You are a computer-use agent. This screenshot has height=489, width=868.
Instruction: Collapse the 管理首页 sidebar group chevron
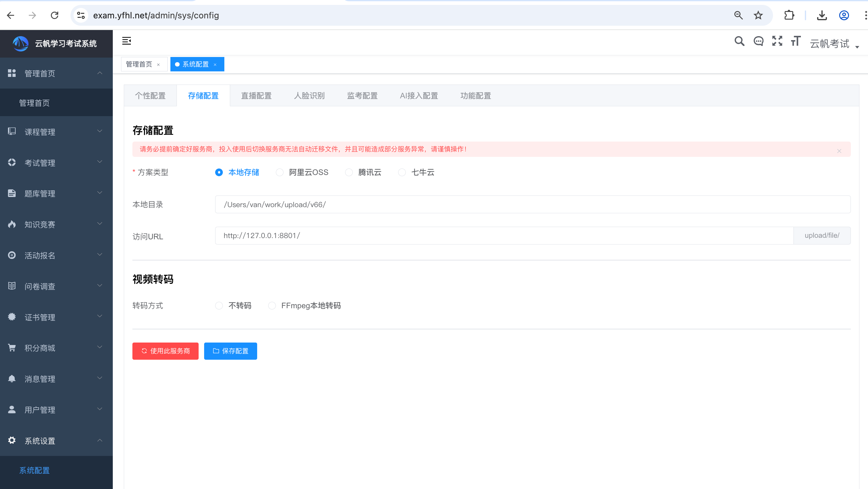pyautogui.click(x=100, y=73)
